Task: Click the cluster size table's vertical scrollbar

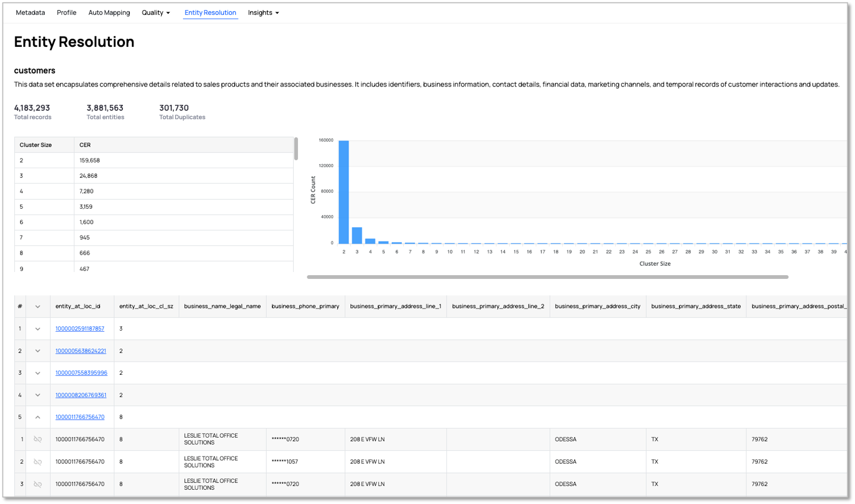Action: click(x=296, y=149)
